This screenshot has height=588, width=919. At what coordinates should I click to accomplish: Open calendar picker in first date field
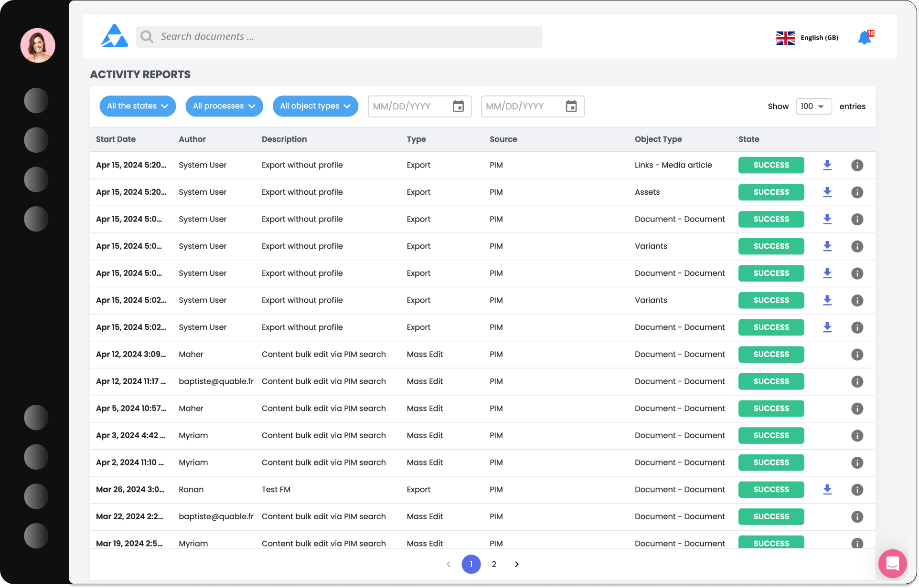click(x=458, y=106)
